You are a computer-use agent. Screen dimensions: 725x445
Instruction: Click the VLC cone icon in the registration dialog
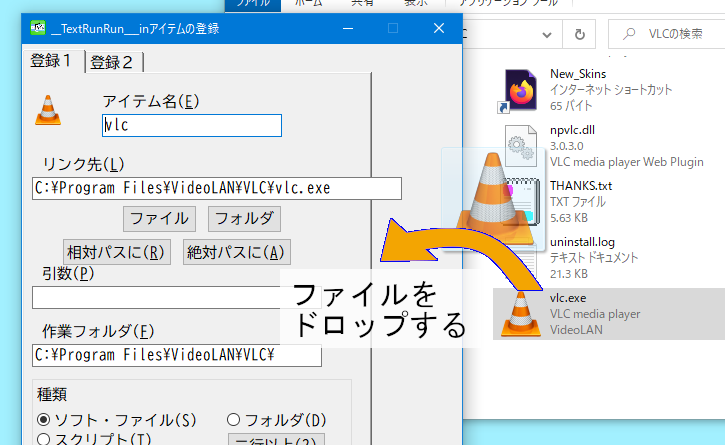tap(48, 111)
